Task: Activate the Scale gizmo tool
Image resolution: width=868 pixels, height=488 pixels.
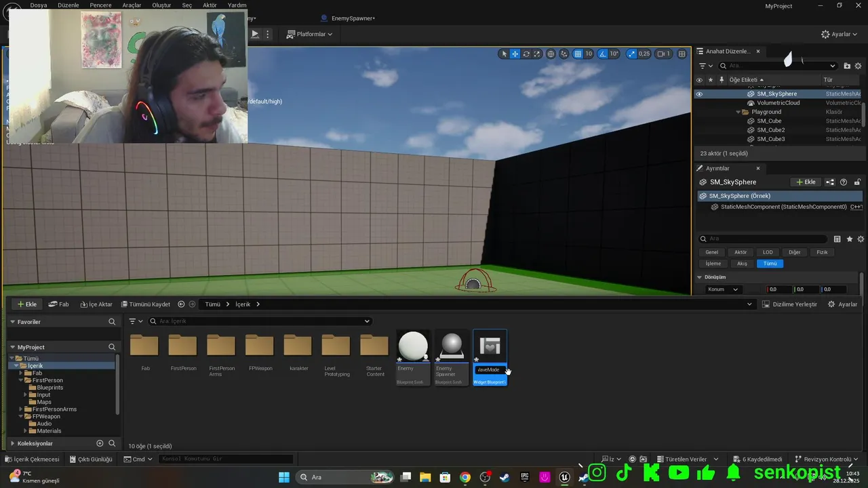Action: (x=537, y=54)
